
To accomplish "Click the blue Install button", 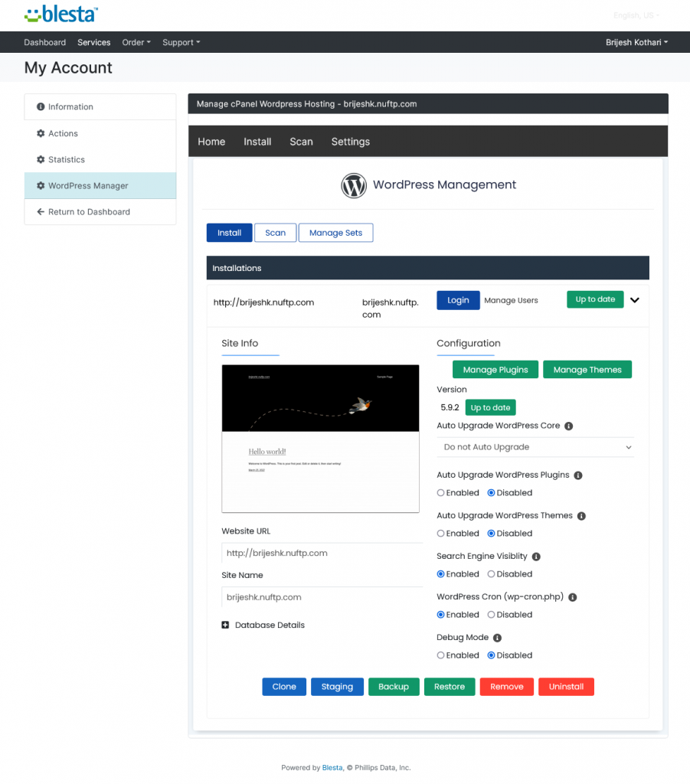I will pos(230,233).
